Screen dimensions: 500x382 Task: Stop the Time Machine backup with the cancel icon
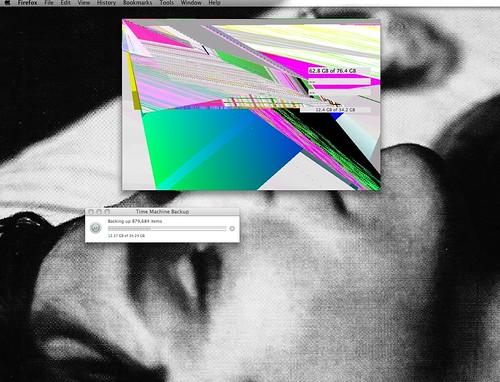coord(232,228)
